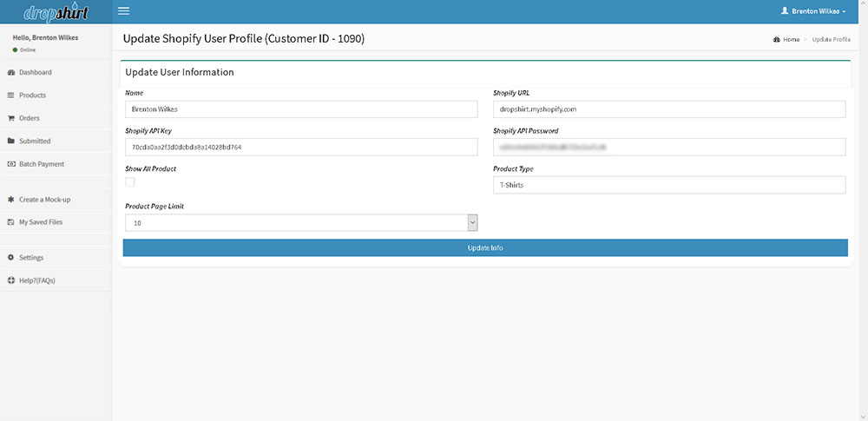This screenshot has width=868, height=421.
Task: Focus the Name input field
Action: pyautogui.click(x=301, y=109)
